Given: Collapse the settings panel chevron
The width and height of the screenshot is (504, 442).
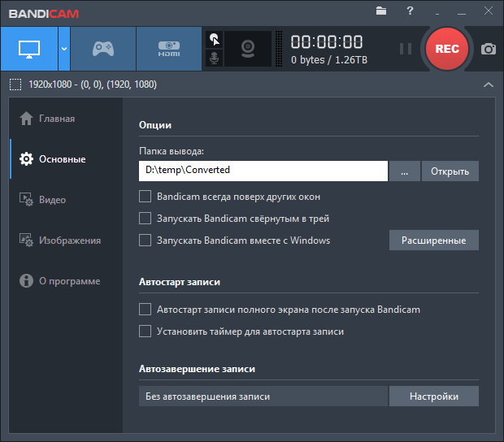Looking at the screenshot, I should [x=489, y=84].
